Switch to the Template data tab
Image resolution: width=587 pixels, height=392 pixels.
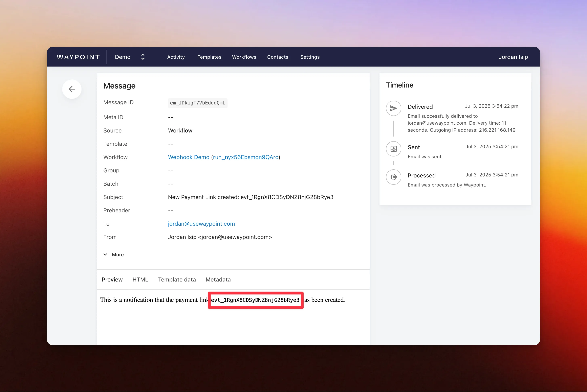[x=177, y=279]
